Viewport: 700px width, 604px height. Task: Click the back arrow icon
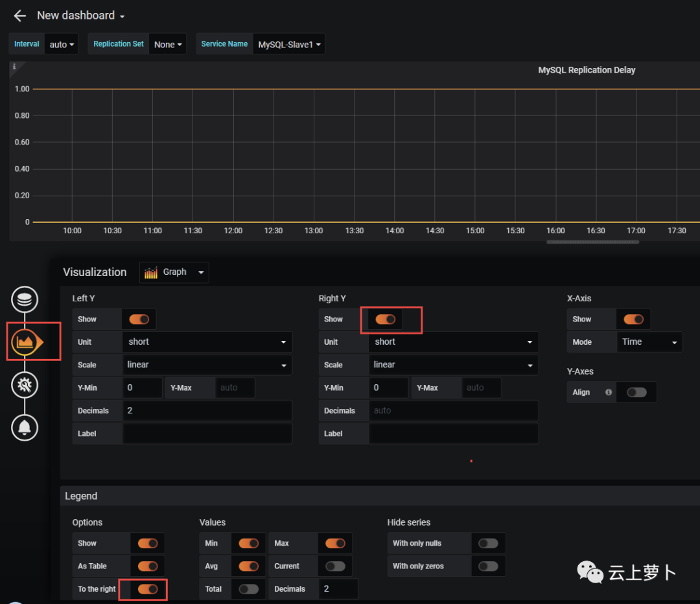click(x=19, y=16)
